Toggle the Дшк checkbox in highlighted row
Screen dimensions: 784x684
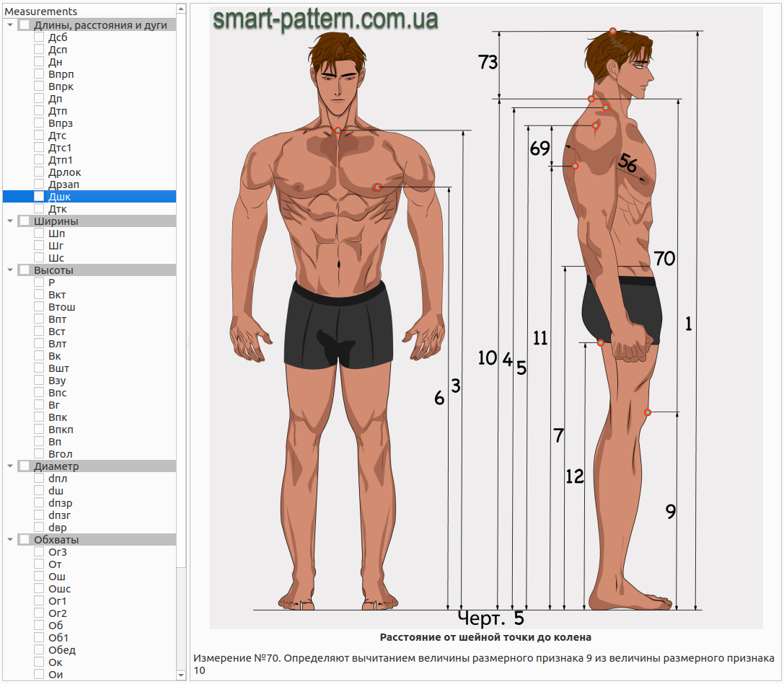pos(39,196)
